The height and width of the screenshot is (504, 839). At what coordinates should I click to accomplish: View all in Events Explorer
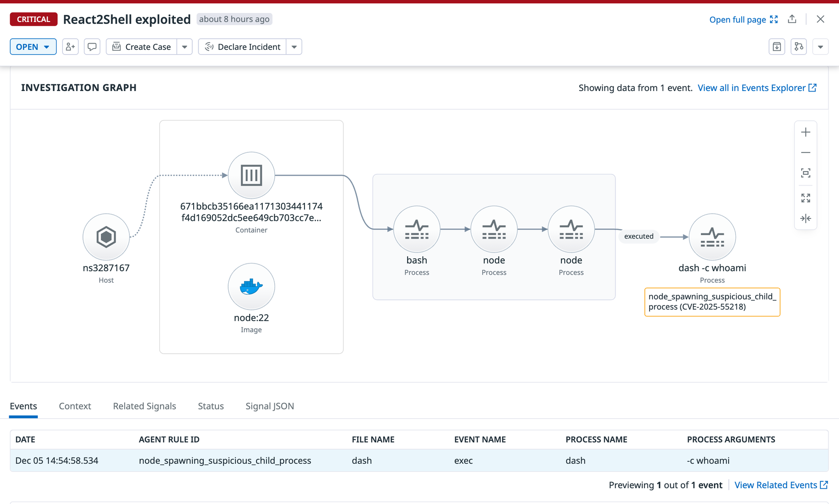click(752, 88)
